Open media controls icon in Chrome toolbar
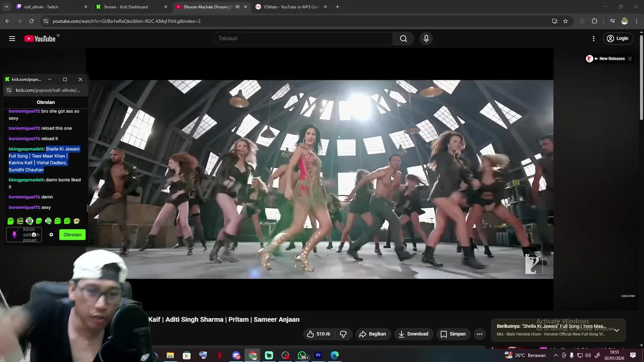 point(612,21)
